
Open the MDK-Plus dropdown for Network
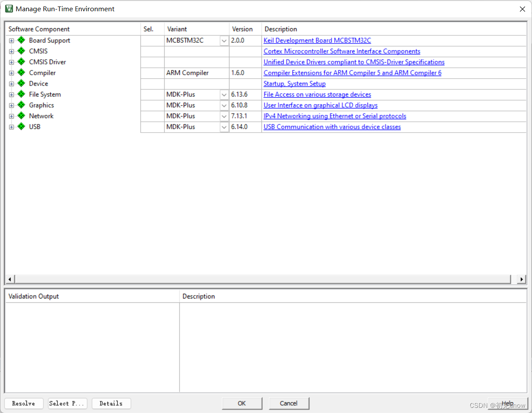[224, 116]
